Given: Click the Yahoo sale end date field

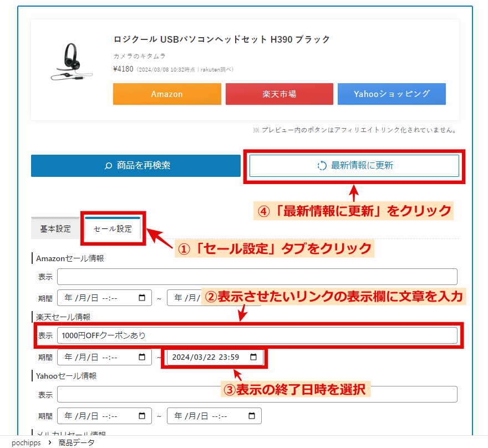Looking at the screenshot, I should pyautogui.click(x=214, y=416).
